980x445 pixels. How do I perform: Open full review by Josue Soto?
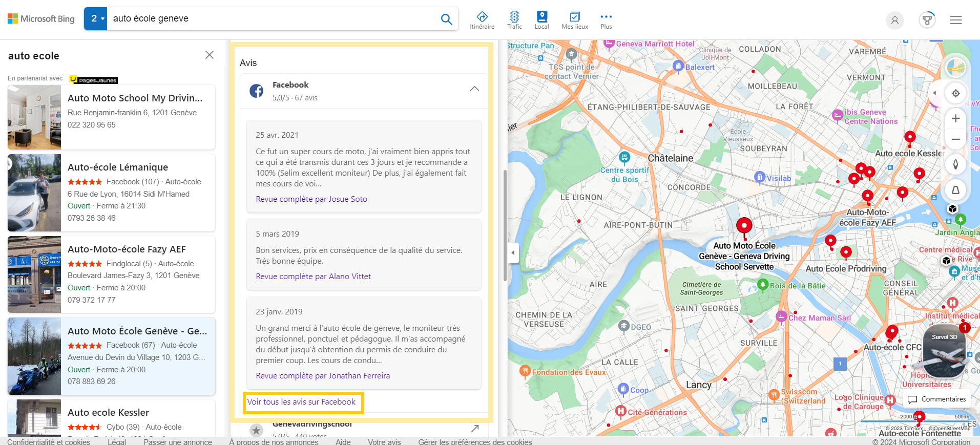[x=311, y=199]
